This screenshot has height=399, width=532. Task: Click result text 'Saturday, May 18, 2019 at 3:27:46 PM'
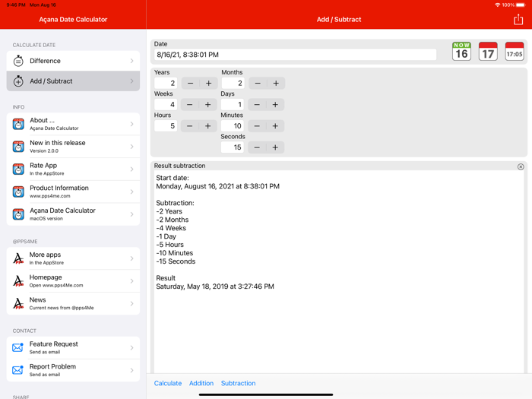coord(215,287)
